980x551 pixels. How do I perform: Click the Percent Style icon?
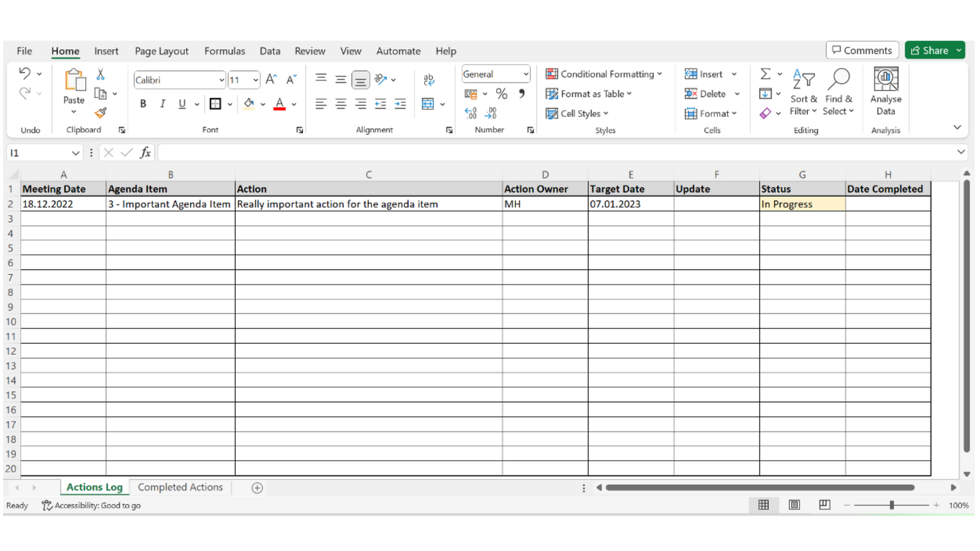[501, 94]
